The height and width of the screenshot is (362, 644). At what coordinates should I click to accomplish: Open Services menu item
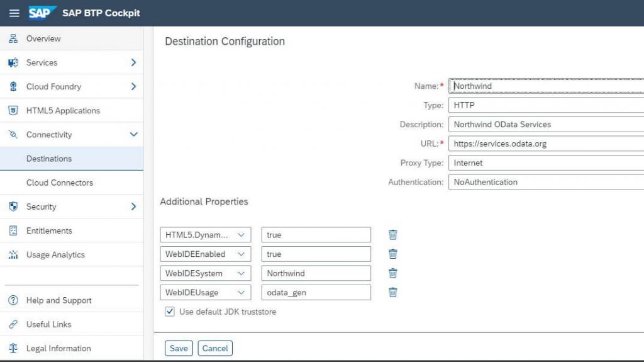coord(72,62)
